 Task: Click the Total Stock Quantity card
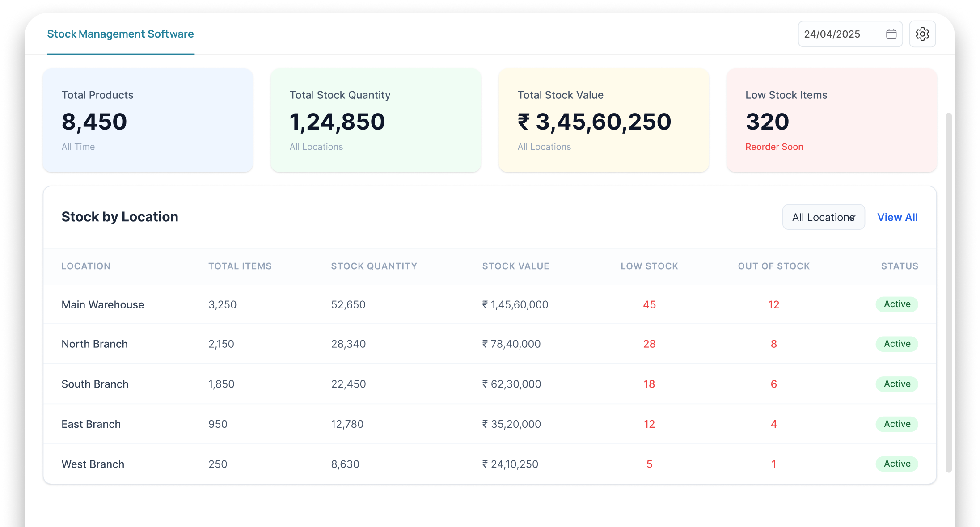click(x=376, y=120)
